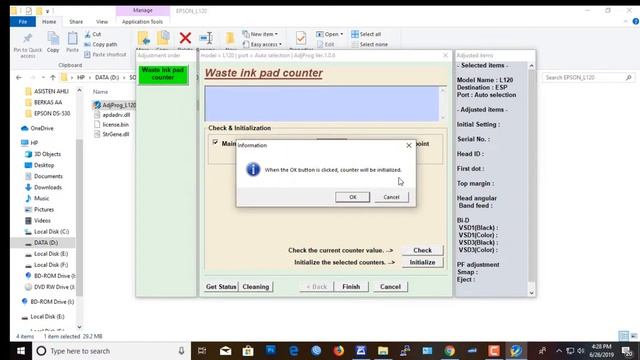The image size is (640, 360).
Task: Select the AdjProg_L120 file
Action: point(114,105)
